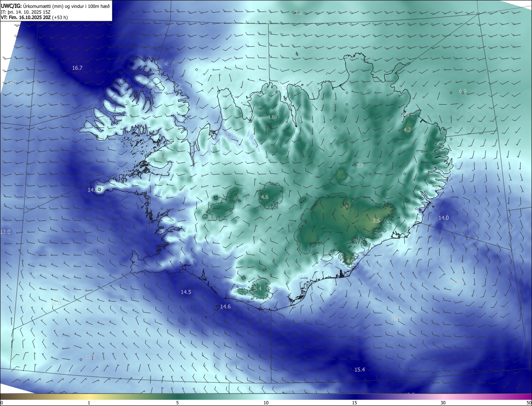Click the 4.2 value in east Iceland
This screenshot has width=532, height=406.
click(x=407, y=130)
